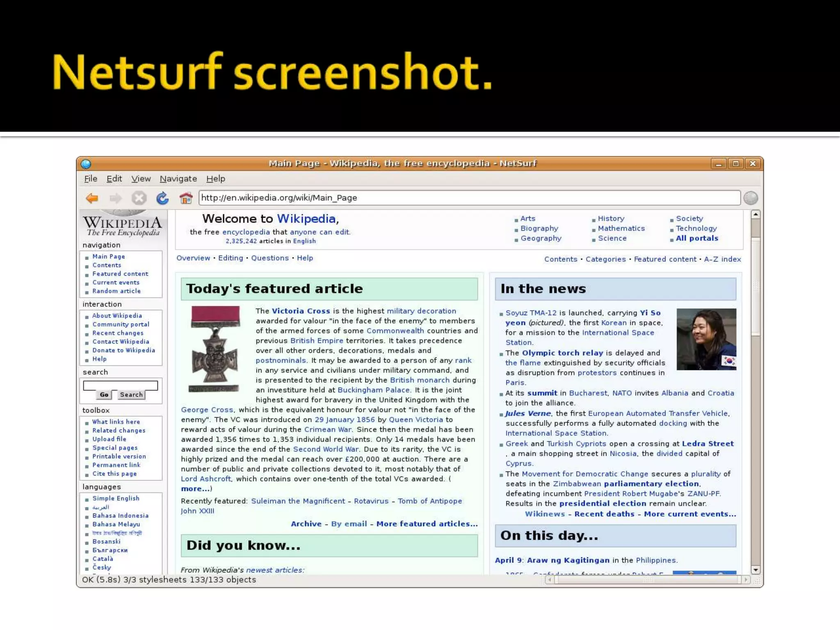Click vertical scrollbar up arrow
The image size is (840, 630).
(x=756, y=215)
